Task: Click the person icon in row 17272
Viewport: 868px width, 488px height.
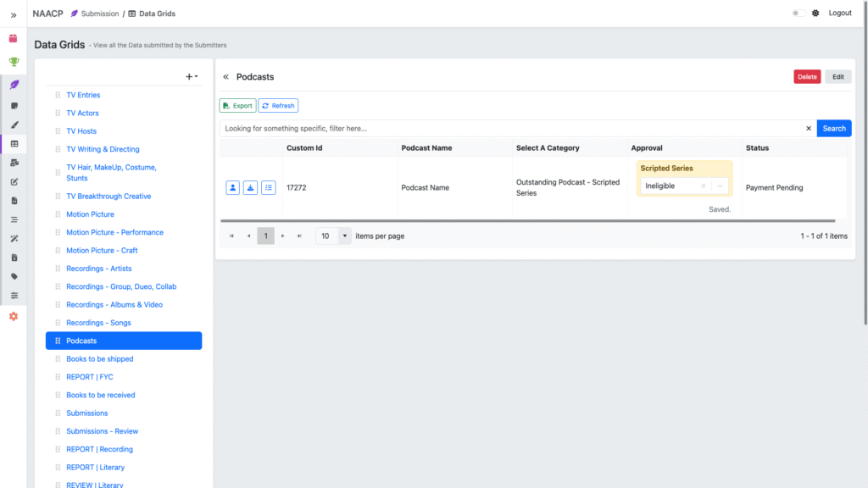Action: (233, 188)
